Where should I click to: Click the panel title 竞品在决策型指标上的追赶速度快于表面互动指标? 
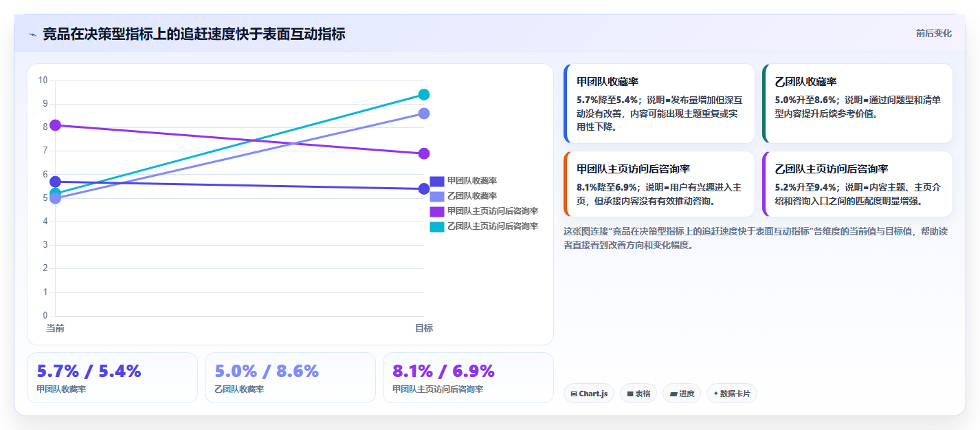(x=194, y=34)
